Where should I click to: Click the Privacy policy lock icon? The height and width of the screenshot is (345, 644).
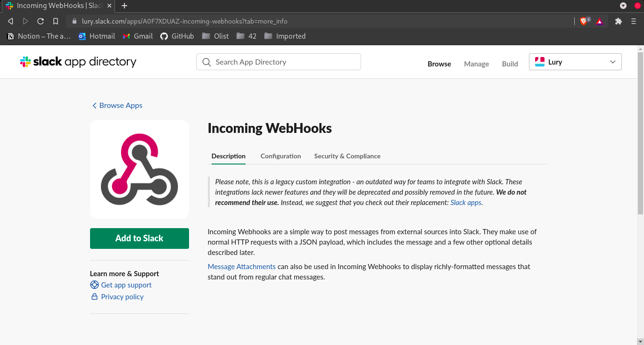click(94, 296)
